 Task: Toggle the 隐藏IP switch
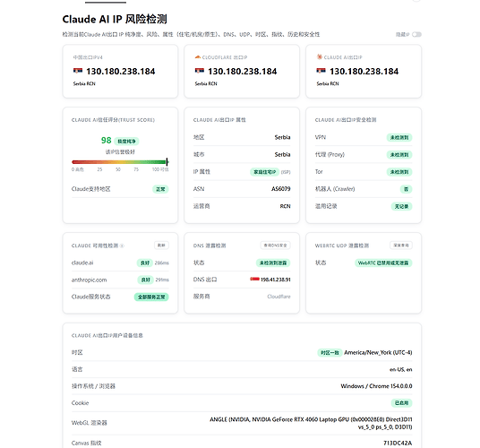pos(416,34)
